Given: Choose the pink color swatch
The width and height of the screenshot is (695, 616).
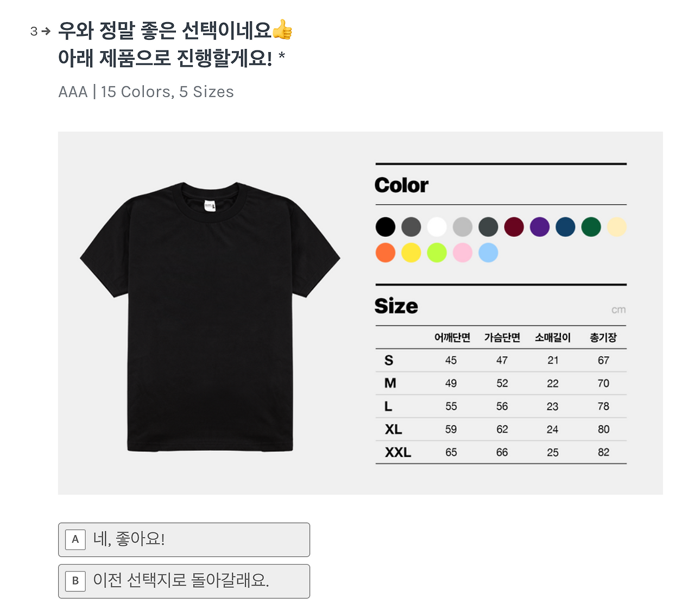Looking at the screenshot, I should (x=462, y=252).
